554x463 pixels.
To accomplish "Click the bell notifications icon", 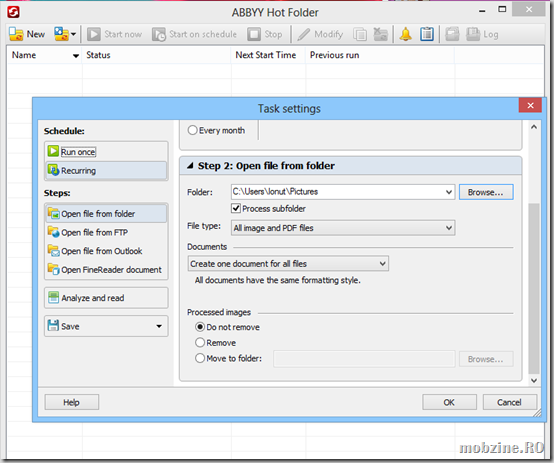I will pos(406,34).
